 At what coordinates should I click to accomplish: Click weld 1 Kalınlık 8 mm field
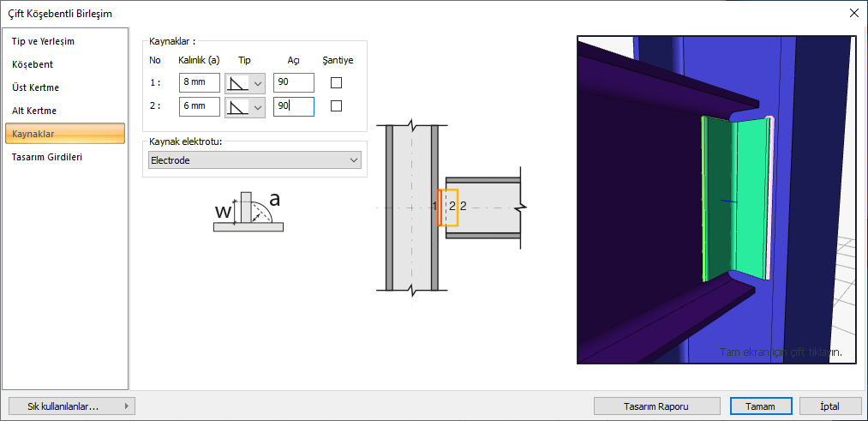coord(200,83)
